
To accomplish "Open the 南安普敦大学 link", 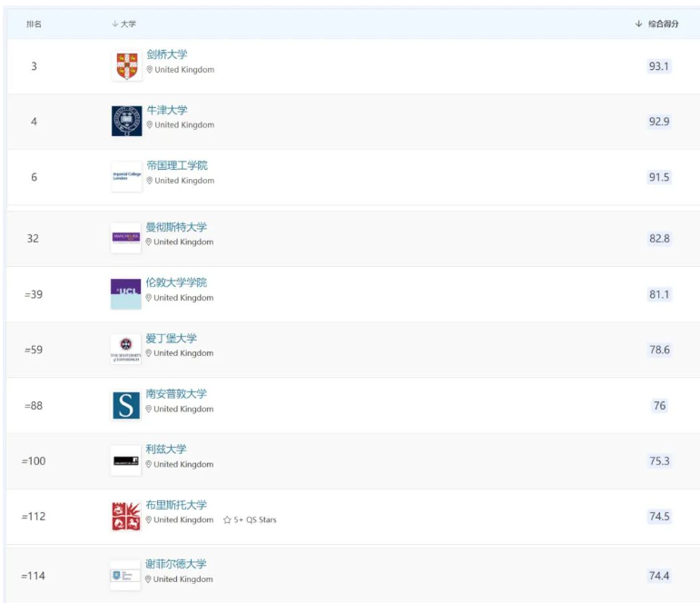I will coord(176,393).
